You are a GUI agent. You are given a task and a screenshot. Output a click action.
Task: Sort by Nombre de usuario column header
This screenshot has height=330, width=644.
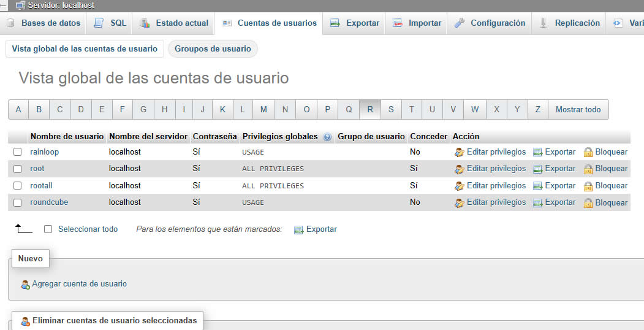[67, 136]
